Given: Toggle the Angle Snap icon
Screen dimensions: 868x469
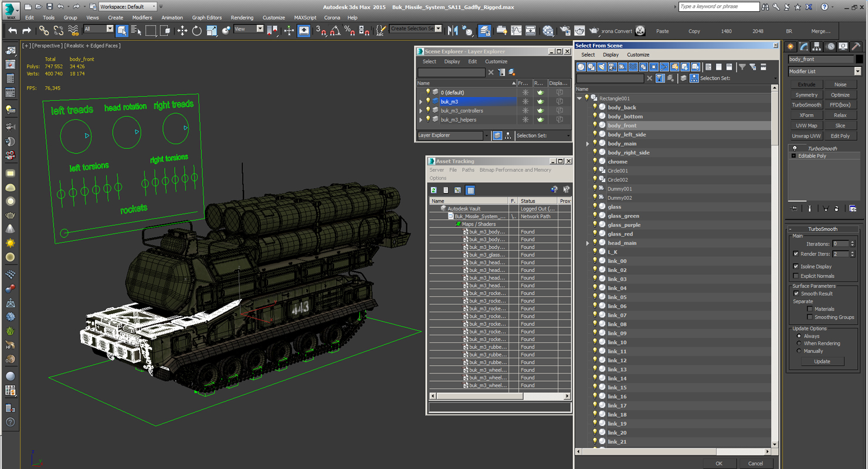Looking at the screenshot, I should click(x=335, y=30).
